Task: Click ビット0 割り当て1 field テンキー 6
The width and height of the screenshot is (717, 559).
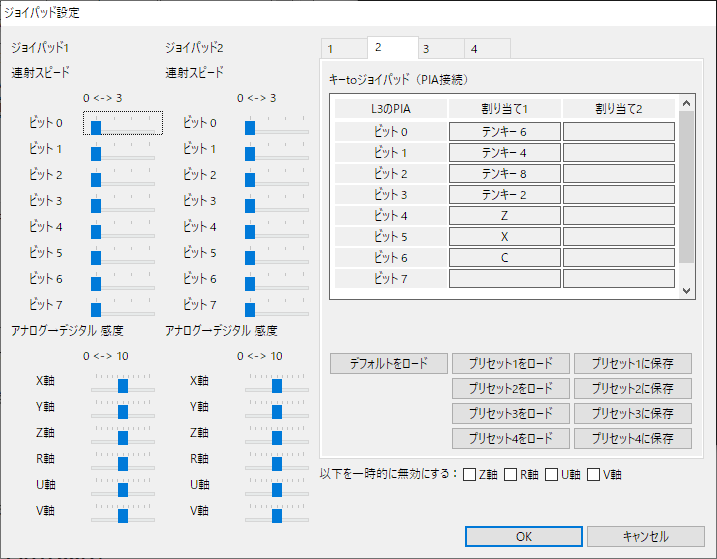Action: [504, 132]
